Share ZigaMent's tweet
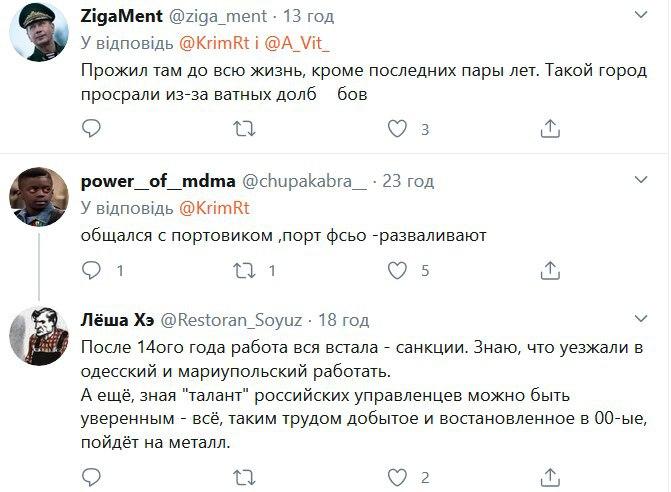The image size is (671, 492). coord(549,128)
